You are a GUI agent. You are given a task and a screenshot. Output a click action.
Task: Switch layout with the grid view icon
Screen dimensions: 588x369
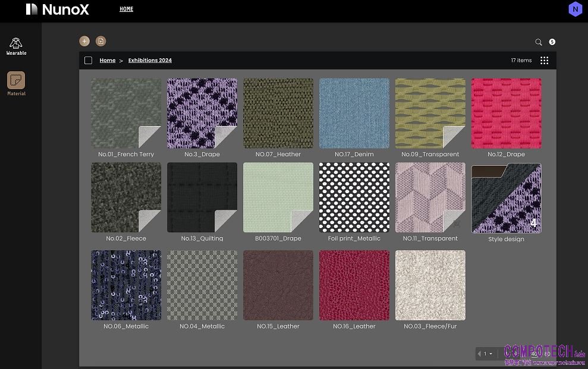[544, 61]
